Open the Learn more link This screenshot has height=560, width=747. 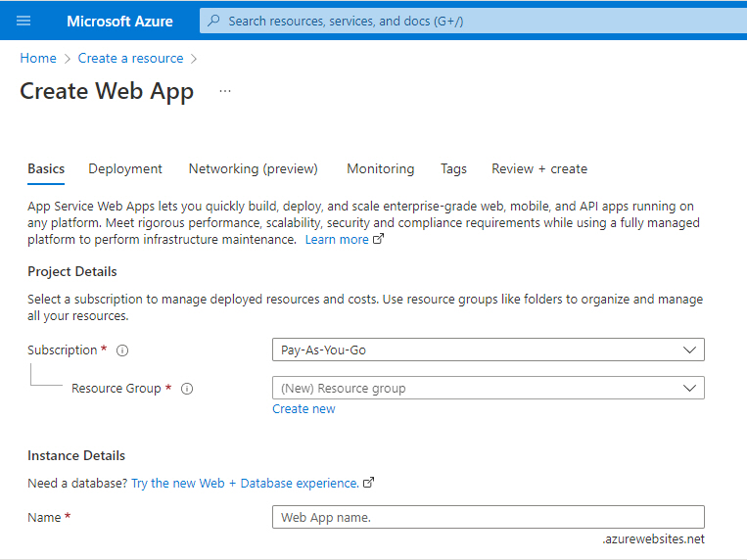337,239
